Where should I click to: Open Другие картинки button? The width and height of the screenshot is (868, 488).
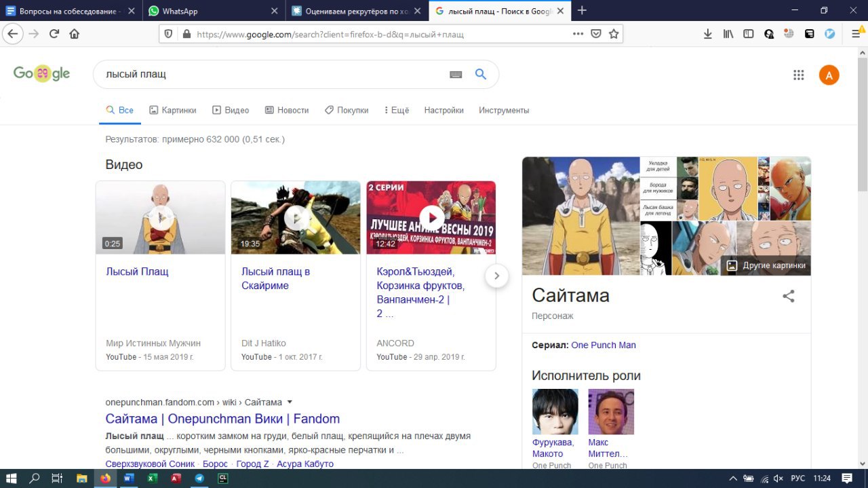click(x=766, y=265)
